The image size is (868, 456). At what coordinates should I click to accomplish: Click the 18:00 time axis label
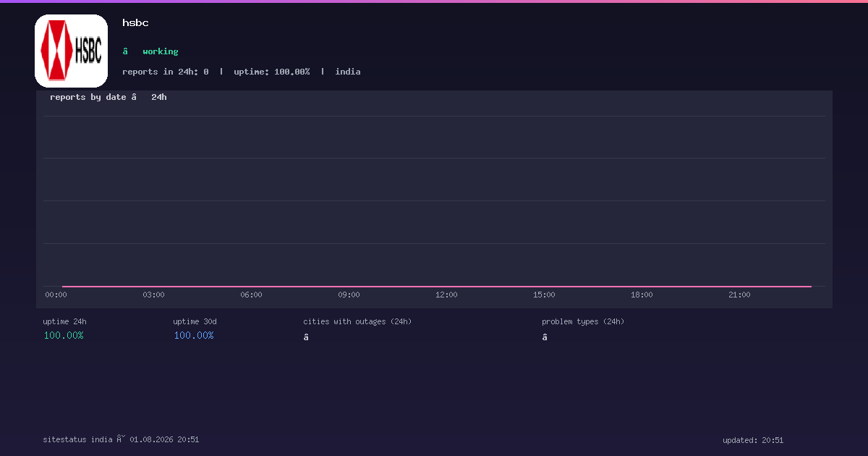pyautogui.click(x=642, y=295)
